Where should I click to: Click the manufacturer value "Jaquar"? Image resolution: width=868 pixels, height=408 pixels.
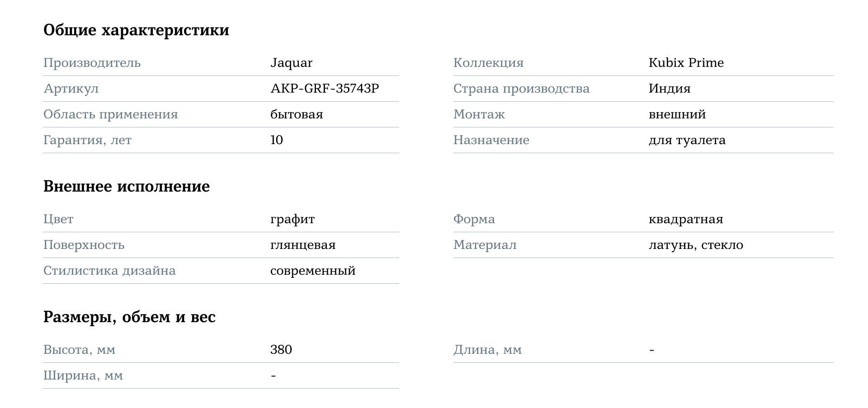tap(291, 63)
